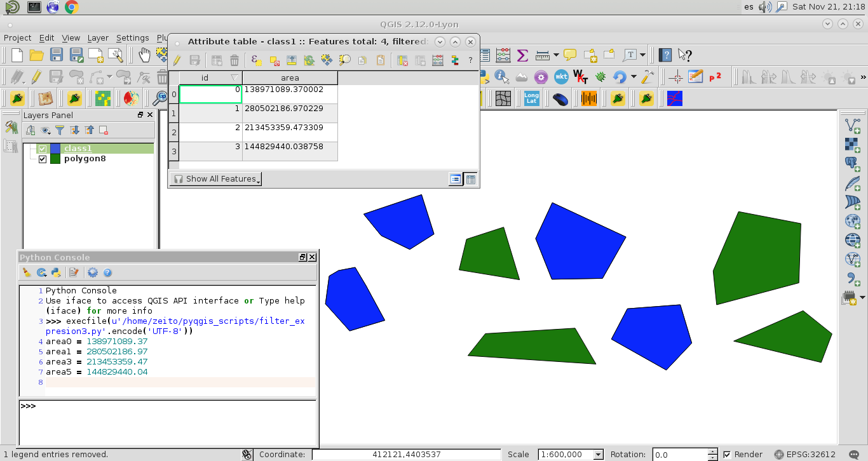
Task: Click the blue class1 layer symbol swatch
Action: point(55,149)
